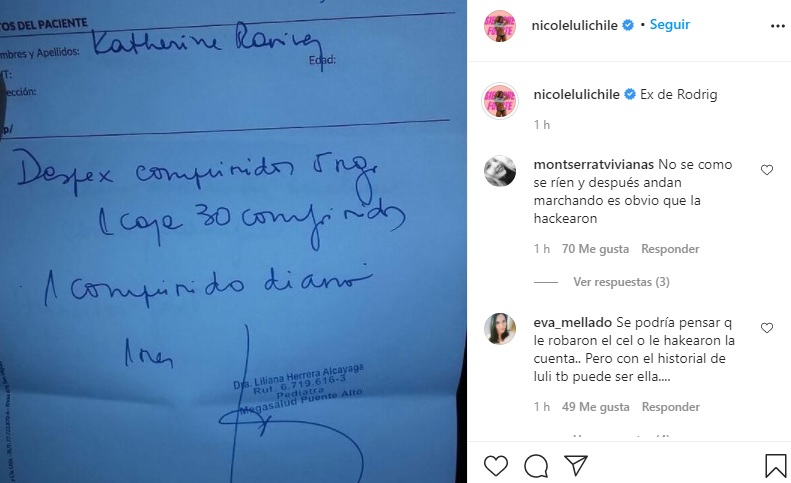The height and width of the screenshot is (483, 791).
Task: Reply to eva_mellado's comment
Action: point(670,407)
